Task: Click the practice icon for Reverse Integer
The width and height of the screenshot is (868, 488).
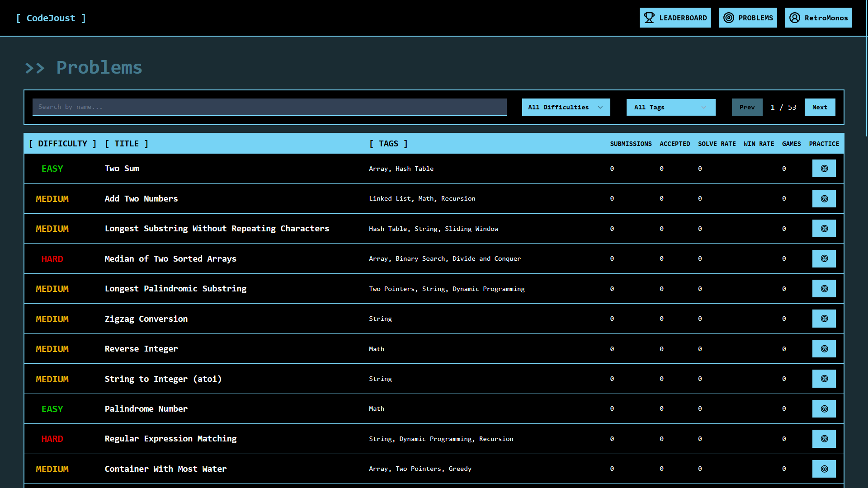Action: pyautogui.click(x=824, y=349)
